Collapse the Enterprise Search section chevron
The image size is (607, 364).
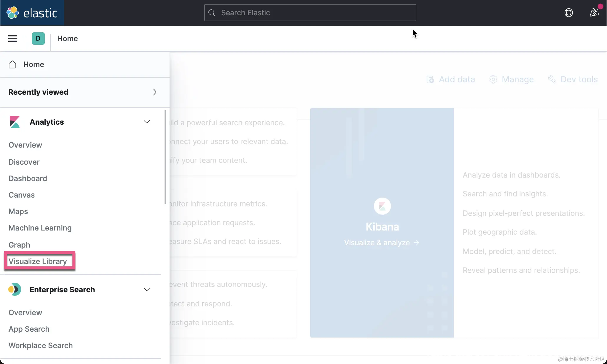pos(147,289)
